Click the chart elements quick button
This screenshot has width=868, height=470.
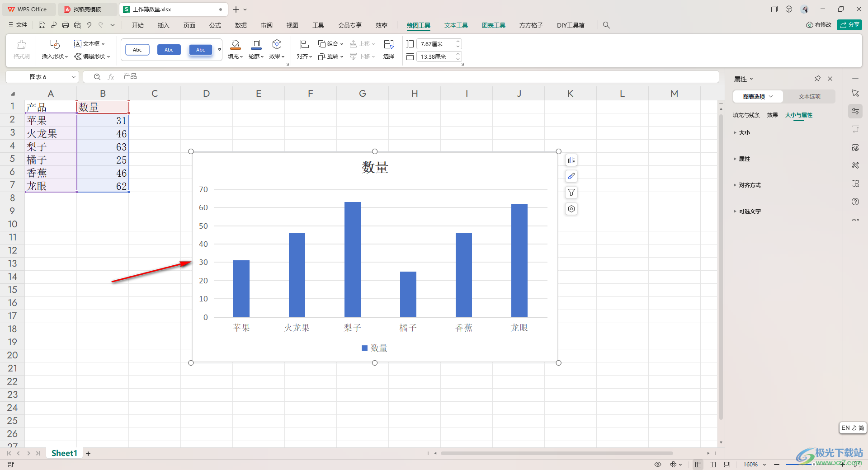[571, 160]
